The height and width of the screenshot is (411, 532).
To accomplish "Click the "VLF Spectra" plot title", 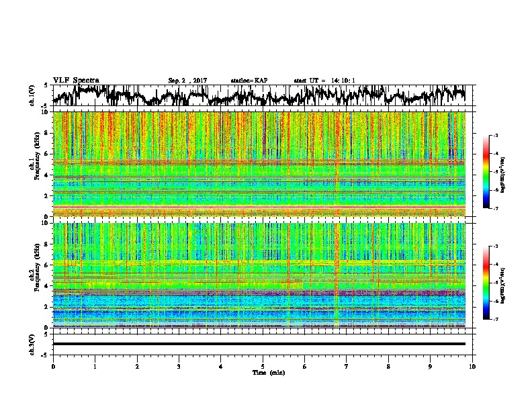I will [76, 81].
